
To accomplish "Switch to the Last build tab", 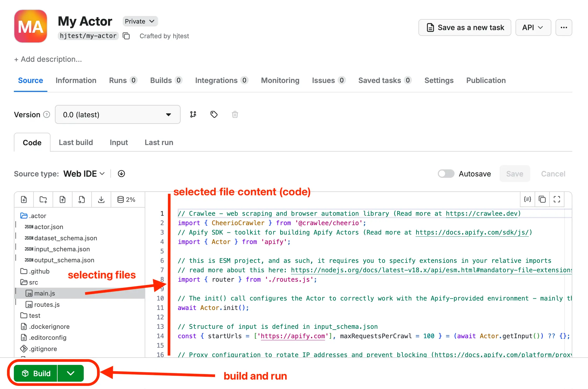I will click(76, 142).
